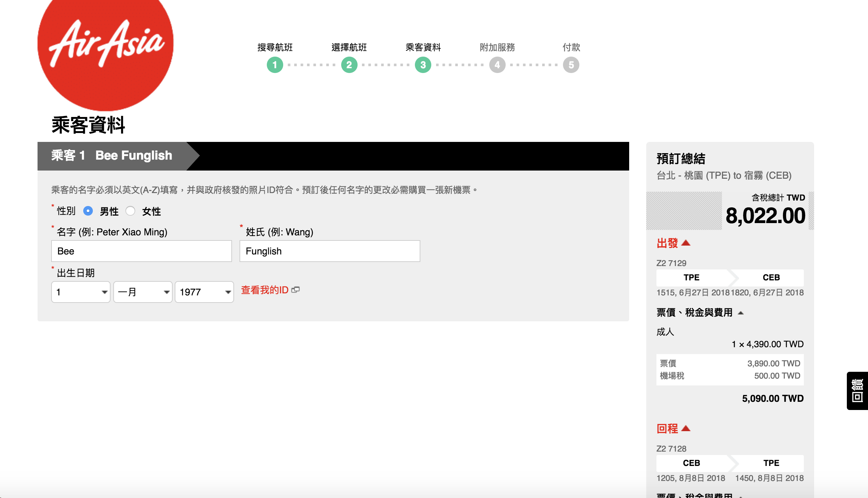Click the route text 台北 - 桃園 (TPE) to 宿霧 (CEB)
Screen dimensions: 868x498
(724, 175)
